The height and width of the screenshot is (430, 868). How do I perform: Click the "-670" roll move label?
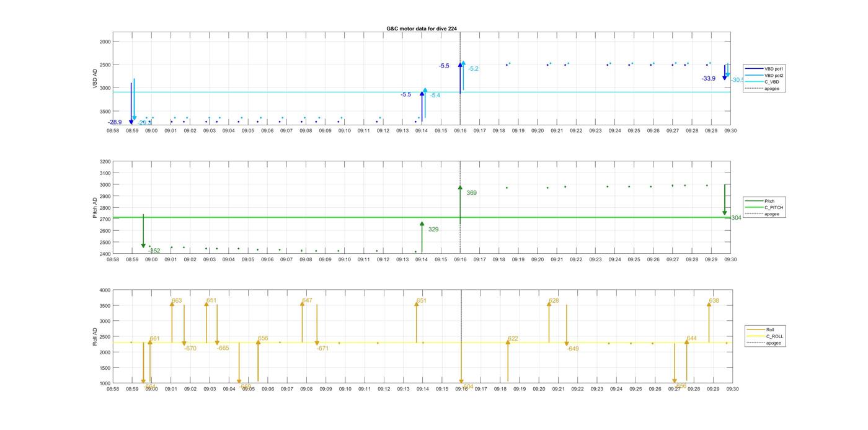[190, 349]
